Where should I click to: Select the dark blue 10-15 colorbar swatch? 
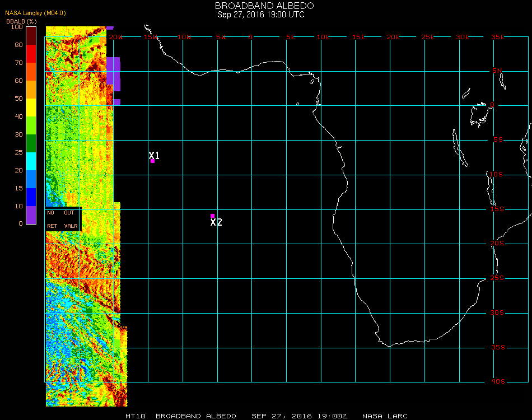[31, 197]
